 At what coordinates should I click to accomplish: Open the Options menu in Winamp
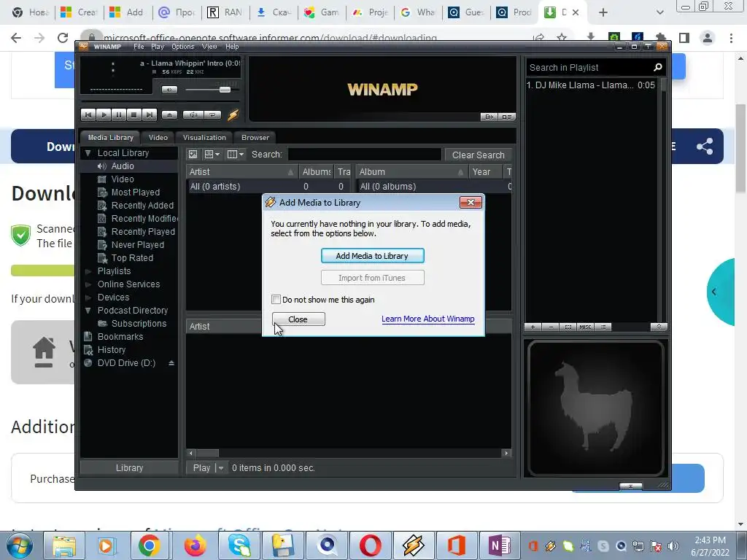tap(182, 47)
